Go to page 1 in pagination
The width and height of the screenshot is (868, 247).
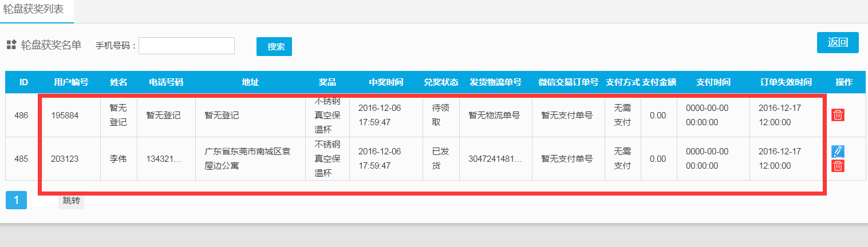click(x=16, y=200)
